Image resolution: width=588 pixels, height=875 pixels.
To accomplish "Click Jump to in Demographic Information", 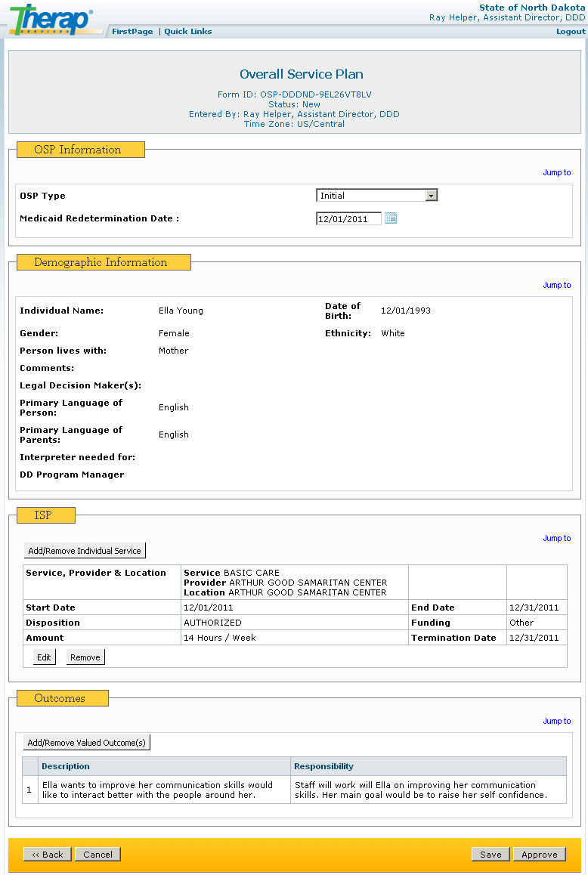I will pyautogui.click(x=557, y=285).
